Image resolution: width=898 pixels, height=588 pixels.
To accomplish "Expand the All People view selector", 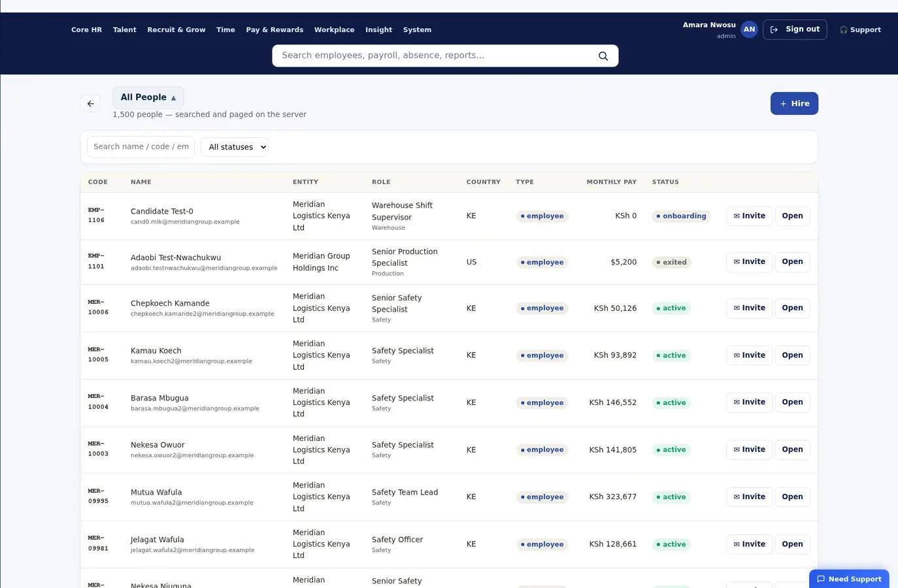I will (x=148, y=97).
